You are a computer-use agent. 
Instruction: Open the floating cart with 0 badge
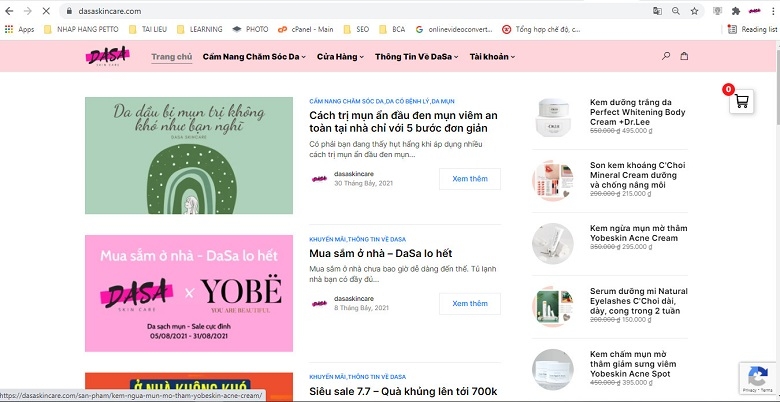[741, 101]
